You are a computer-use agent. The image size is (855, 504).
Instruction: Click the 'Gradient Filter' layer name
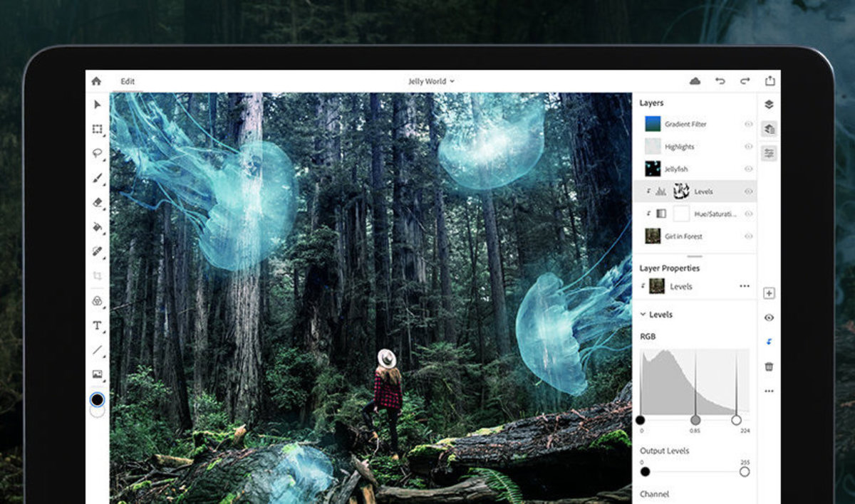685,124
